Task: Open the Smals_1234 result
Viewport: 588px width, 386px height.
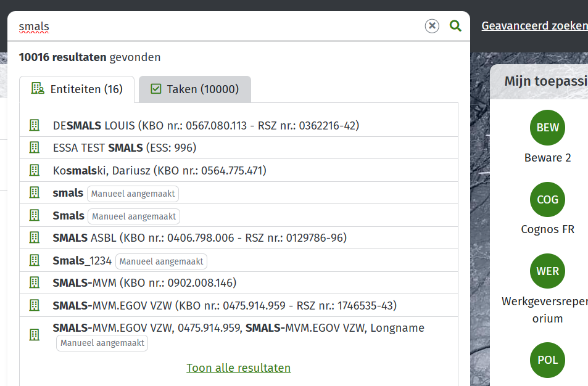Action: 239,260
